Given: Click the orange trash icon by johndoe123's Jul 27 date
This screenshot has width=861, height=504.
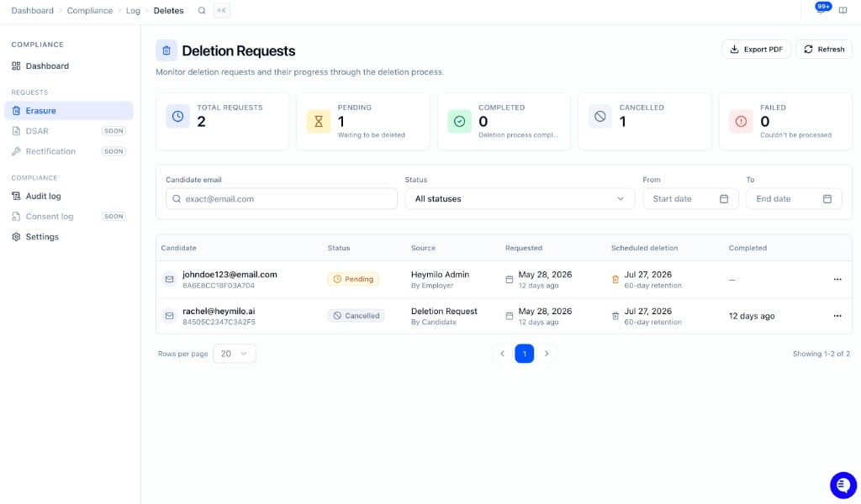Looking at the screenshot, I should coord(615,280).
